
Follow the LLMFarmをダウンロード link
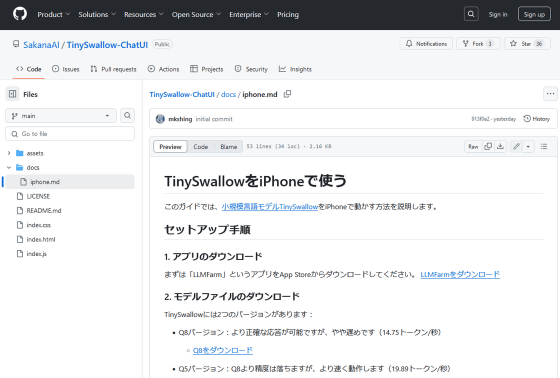click(460, 274)
